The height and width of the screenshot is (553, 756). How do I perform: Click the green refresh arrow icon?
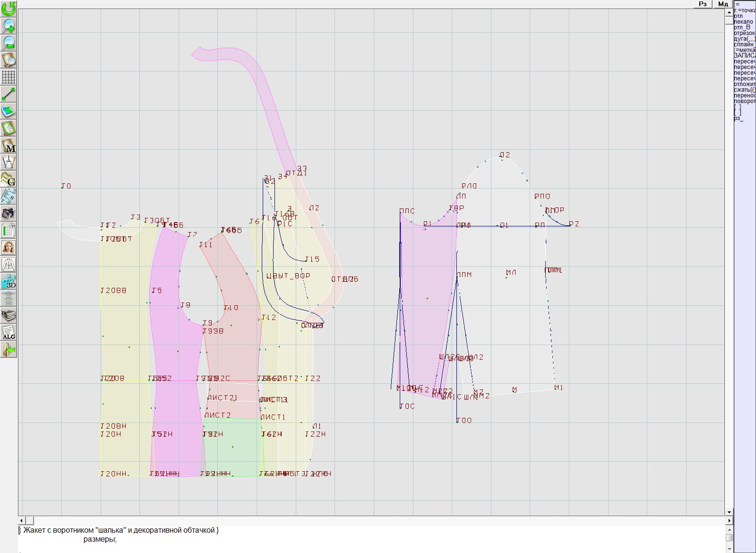coord(9,9)
